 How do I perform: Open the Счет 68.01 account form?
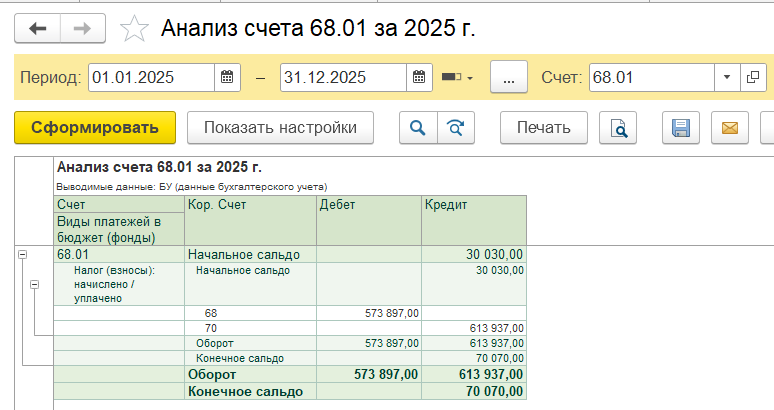click(753, 77)
